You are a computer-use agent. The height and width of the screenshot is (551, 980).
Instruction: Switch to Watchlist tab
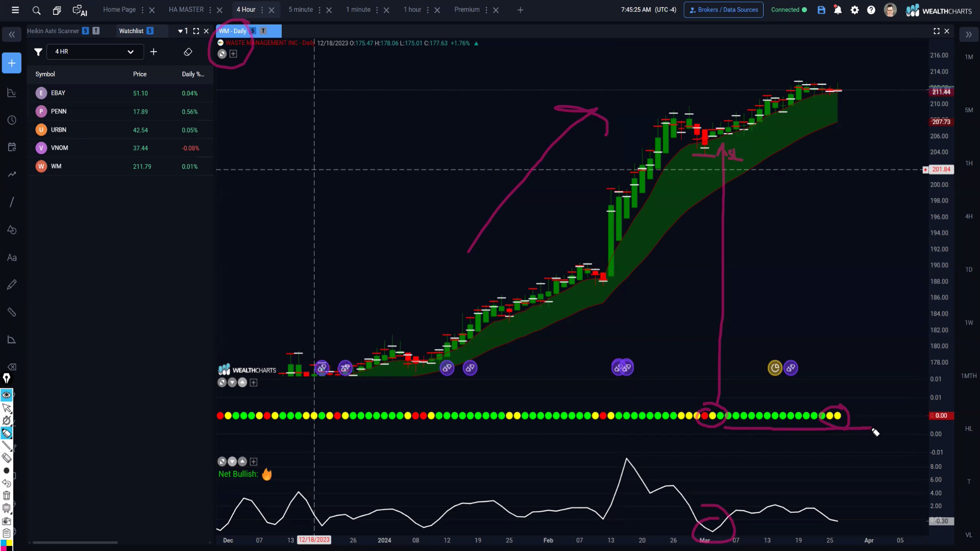click(131, 31)
